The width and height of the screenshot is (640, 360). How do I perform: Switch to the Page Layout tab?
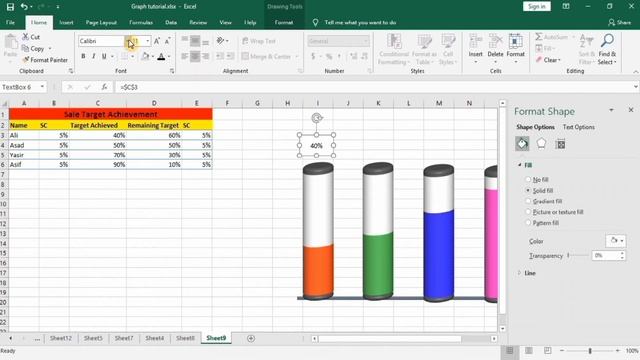(101, 22)
